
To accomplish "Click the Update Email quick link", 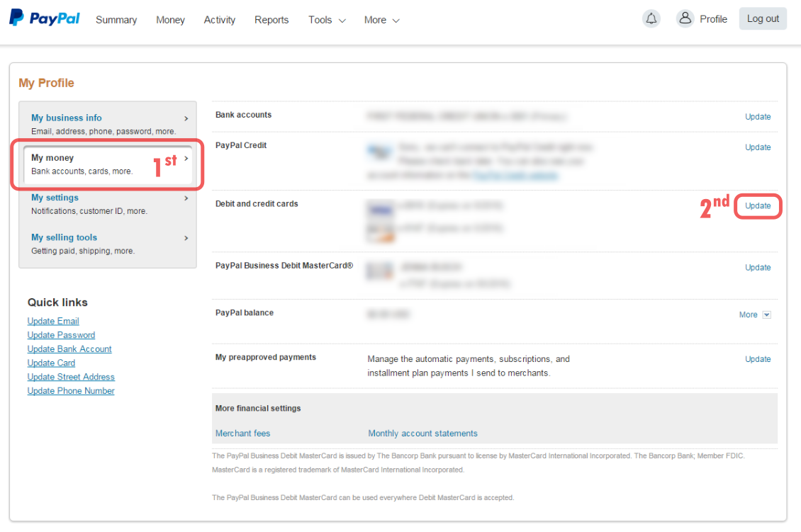I will pyautogui.click(x=53, y=321).
